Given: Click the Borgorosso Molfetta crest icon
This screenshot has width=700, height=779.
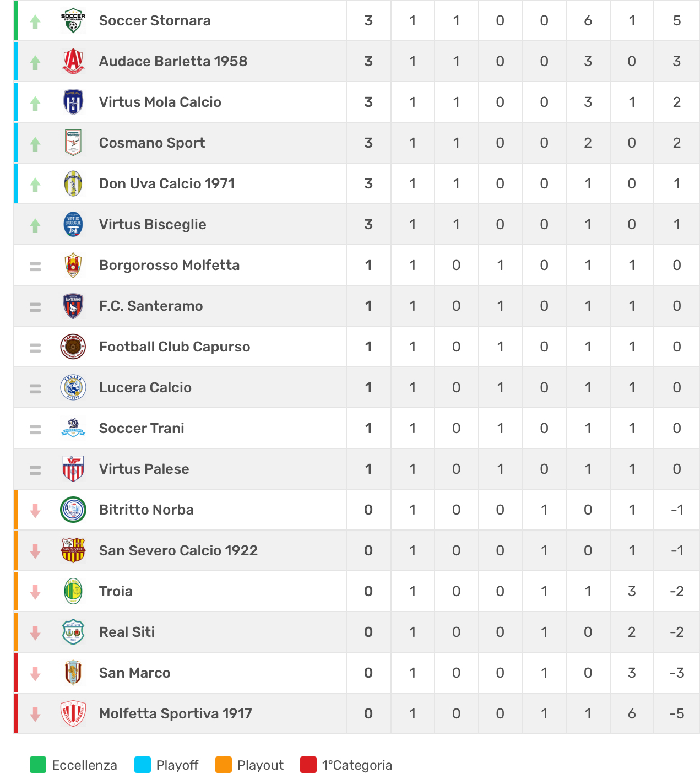Looking at the screenshot, I should pos(73,265).
